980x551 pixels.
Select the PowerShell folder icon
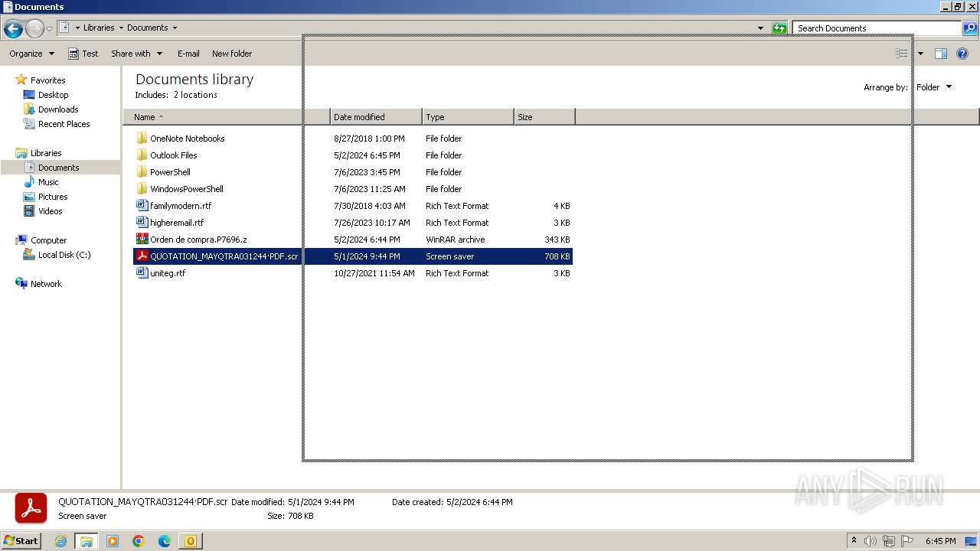[142, 172]
